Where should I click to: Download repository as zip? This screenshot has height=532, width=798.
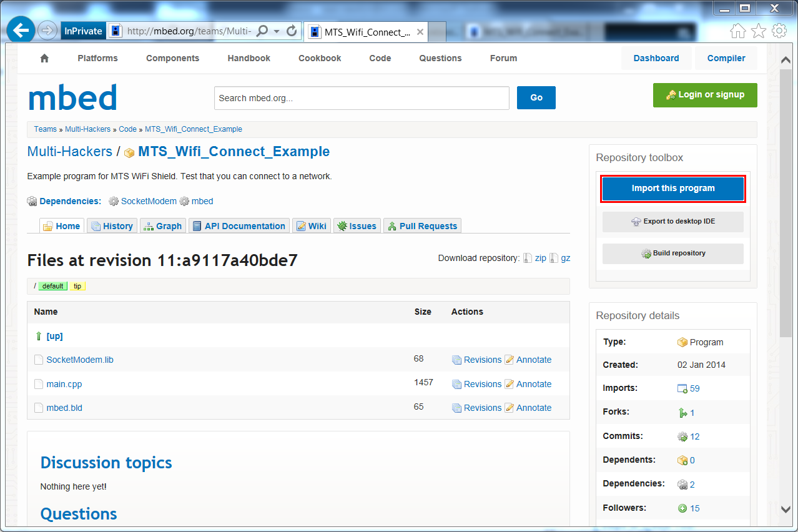tap(540, 258)
